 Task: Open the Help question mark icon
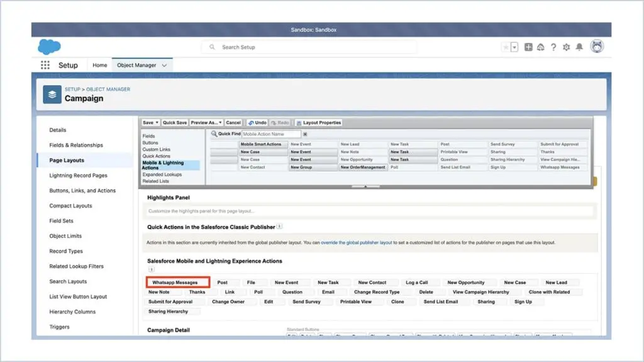click(553, 47)
